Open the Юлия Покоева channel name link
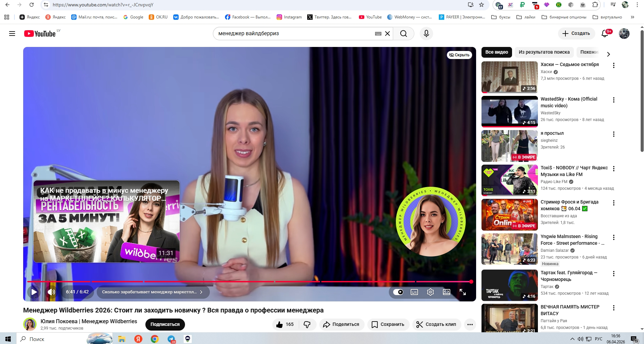The image size is (644, 344). [x=89, y=321]
